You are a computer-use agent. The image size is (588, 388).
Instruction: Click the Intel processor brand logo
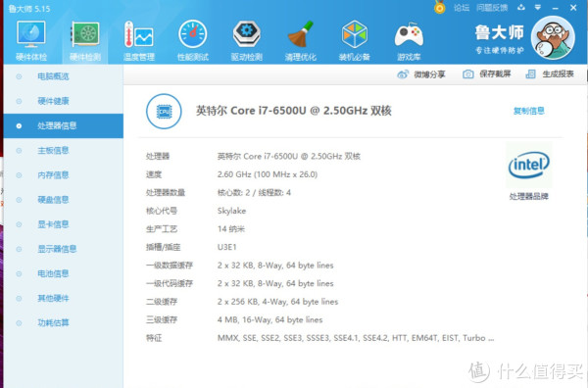coord(529,165)
